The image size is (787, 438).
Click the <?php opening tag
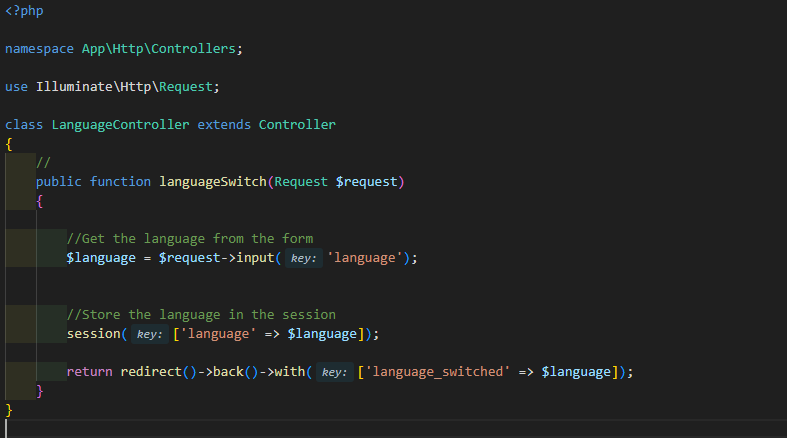[24, 10]
